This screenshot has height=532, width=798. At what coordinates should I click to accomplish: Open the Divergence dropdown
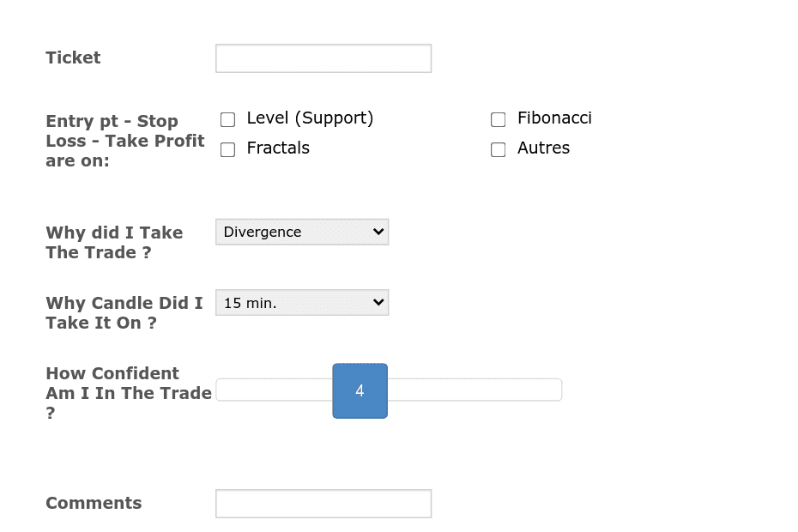coord(302,232)
